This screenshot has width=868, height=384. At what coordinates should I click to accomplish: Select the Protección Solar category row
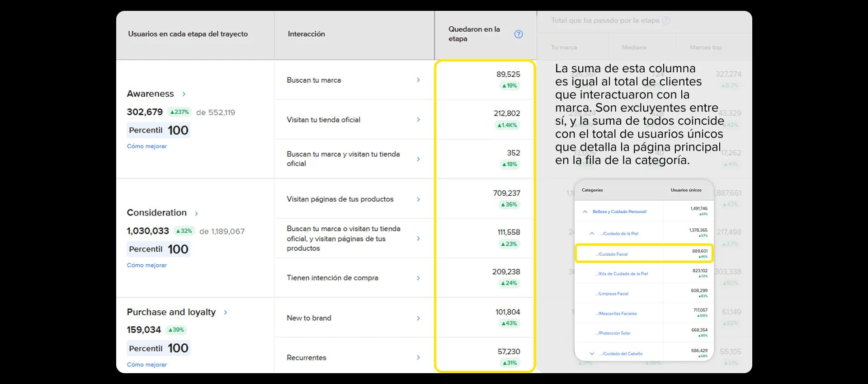coord(644,333)
